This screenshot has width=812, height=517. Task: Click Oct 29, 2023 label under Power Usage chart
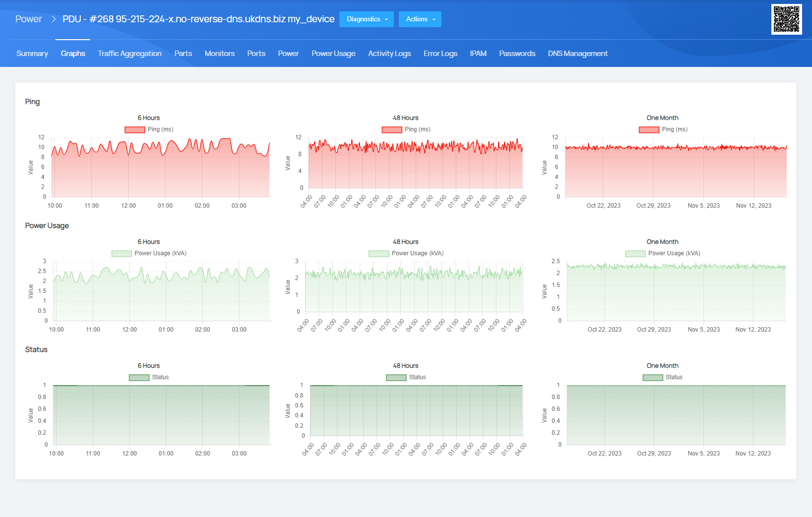point(654,330)
